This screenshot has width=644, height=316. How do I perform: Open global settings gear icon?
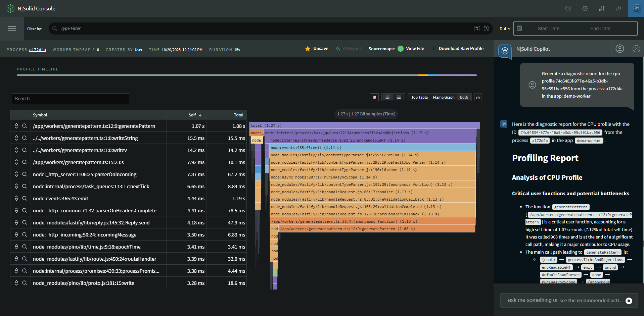pyautogui.click(x=585, y=8)
